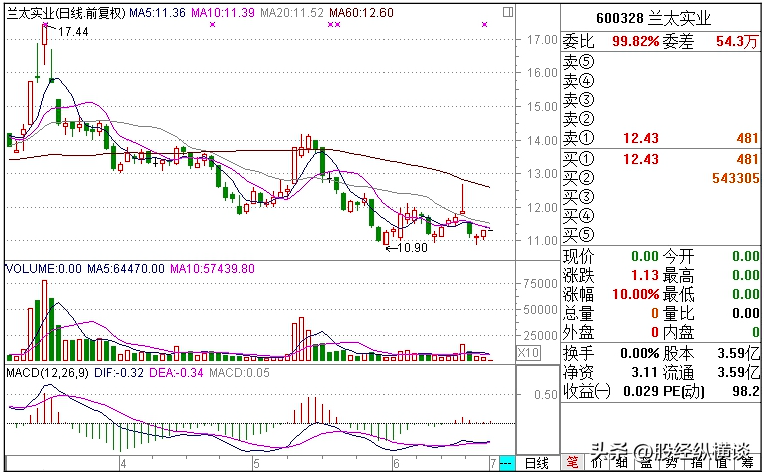Click the 日线 daily period button
The width and height of the screenshot is (764, 475).
pyautogui.click(x=537, y=464)
